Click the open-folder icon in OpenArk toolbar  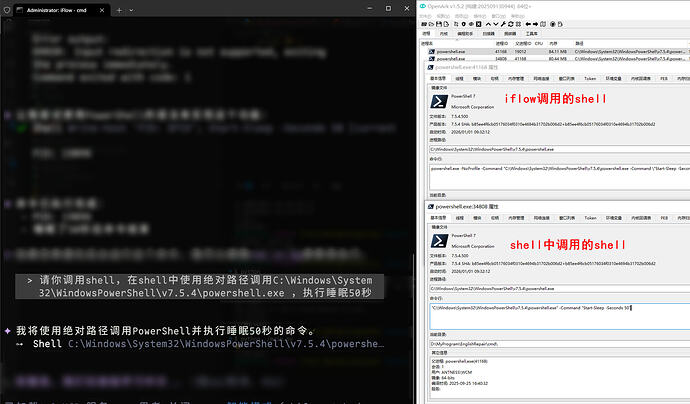coord(431,24)
